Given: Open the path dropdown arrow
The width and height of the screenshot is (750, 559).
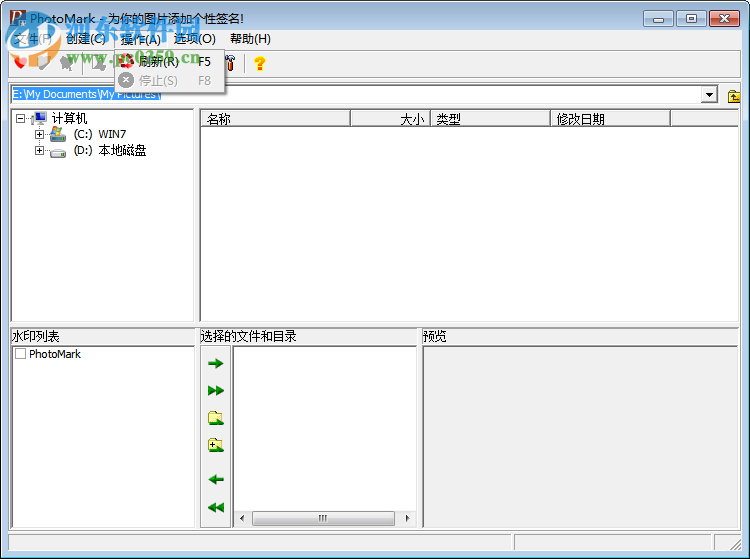Looking at the screenshot, I should (x=709, y=95).
